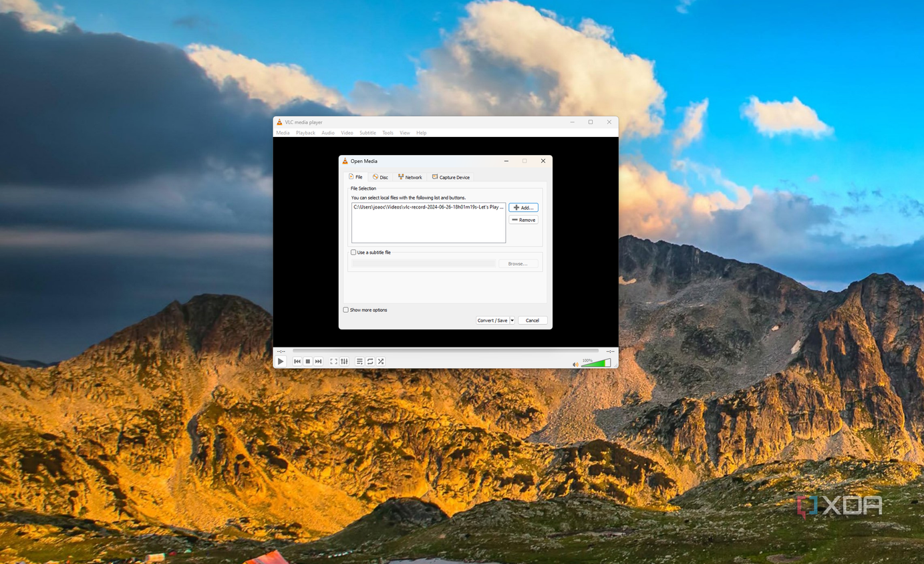The height and width of the screenshot is (564, 924).
Task: Toggle the playlist view icon
Action: 359,362
